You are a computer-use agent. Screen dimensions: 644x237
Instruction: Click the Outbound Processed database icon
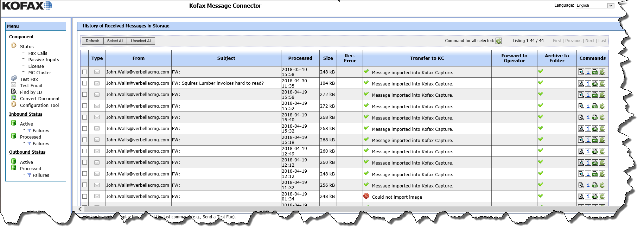tap(14, 167)
